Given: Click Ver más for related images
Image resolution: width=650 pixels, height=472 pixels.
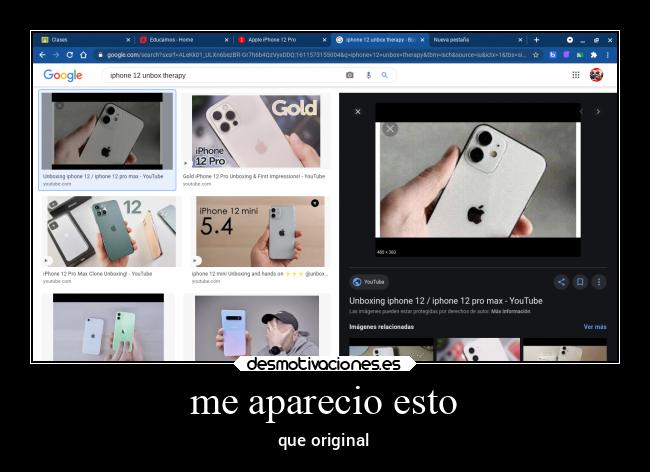Looking at the screenshot, I should click(595, 327).
